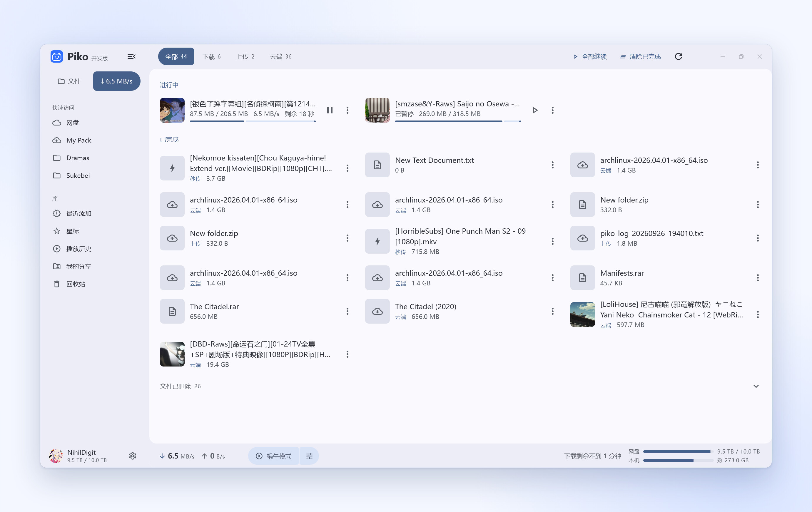The width and height of the screenshot is (812, 512).
Task: Click 全部继续 resume all button
Action: (x=590, y=57)
